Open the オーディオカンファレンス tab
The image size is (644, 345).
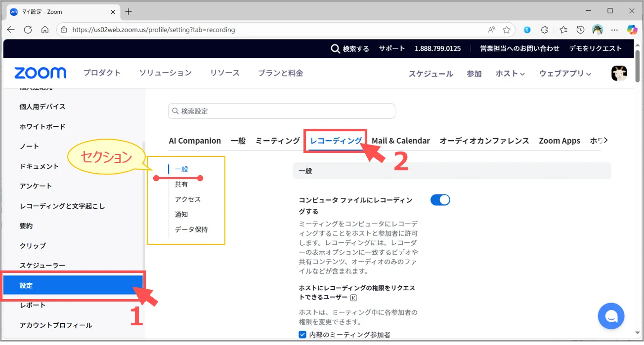tap(484, 141)
